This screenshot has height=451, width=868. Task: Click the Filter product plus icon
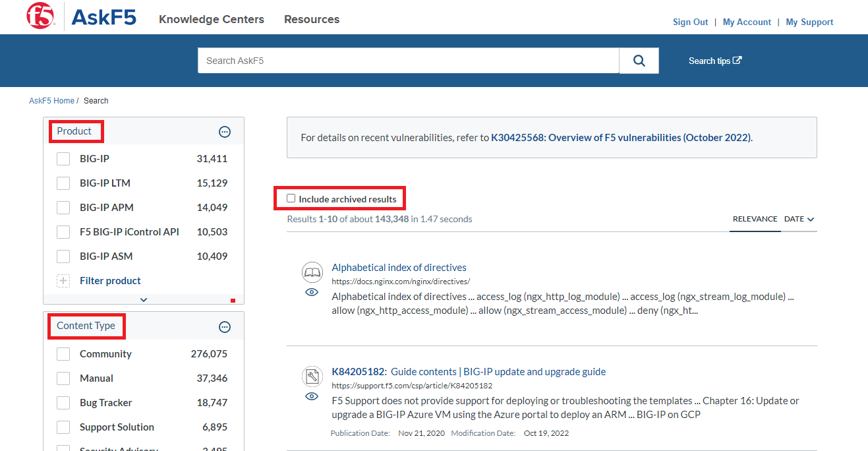pyautogui.click(x=63, y=281)
